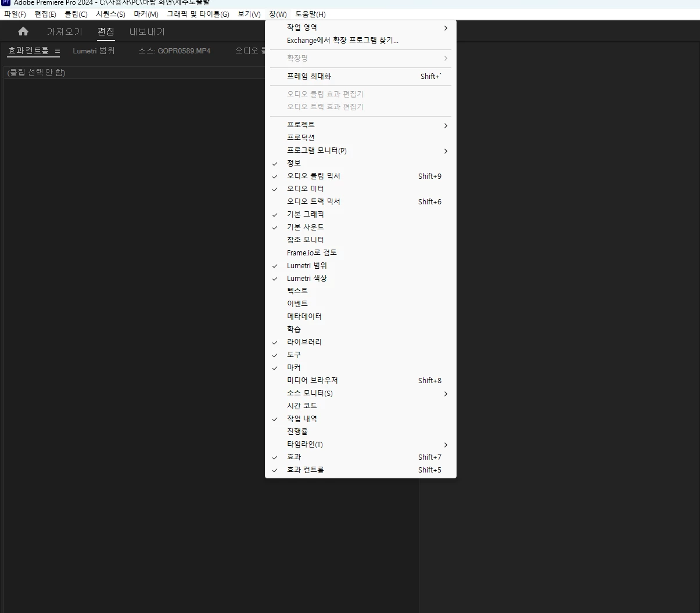Toggle the 마커 panel
The width and height of the screenshot is (700, 613).
pos(360,367)
